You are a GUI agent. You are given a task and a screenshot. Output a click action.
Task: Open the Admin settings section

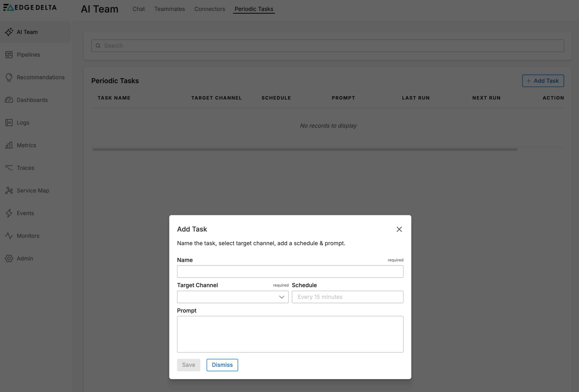click(x=25, y=258)
